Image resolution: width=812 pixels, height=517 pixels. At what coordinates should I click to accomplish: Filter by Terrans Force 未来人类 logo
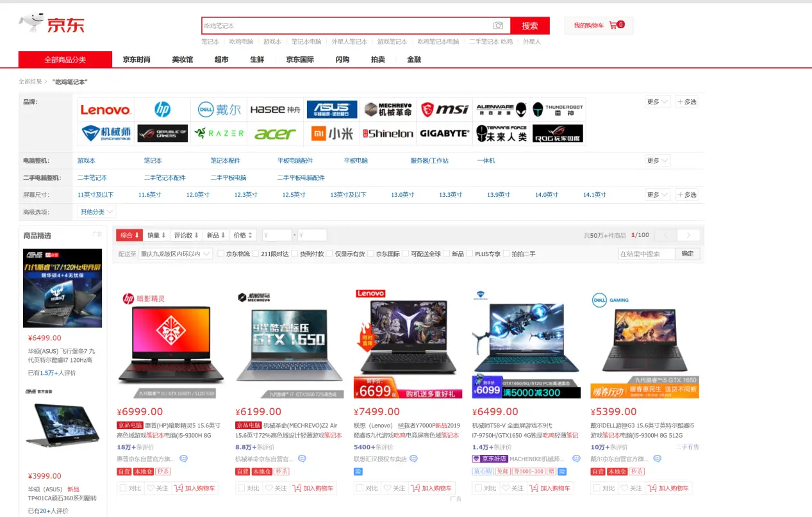[x=501, y=133]
